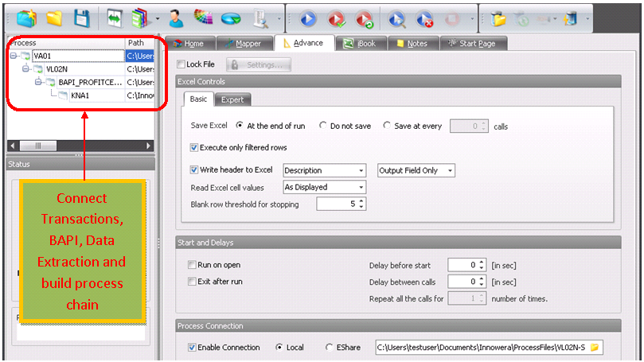Click the blue Run play button icon

pyautogui.click(x=308, y=18)
